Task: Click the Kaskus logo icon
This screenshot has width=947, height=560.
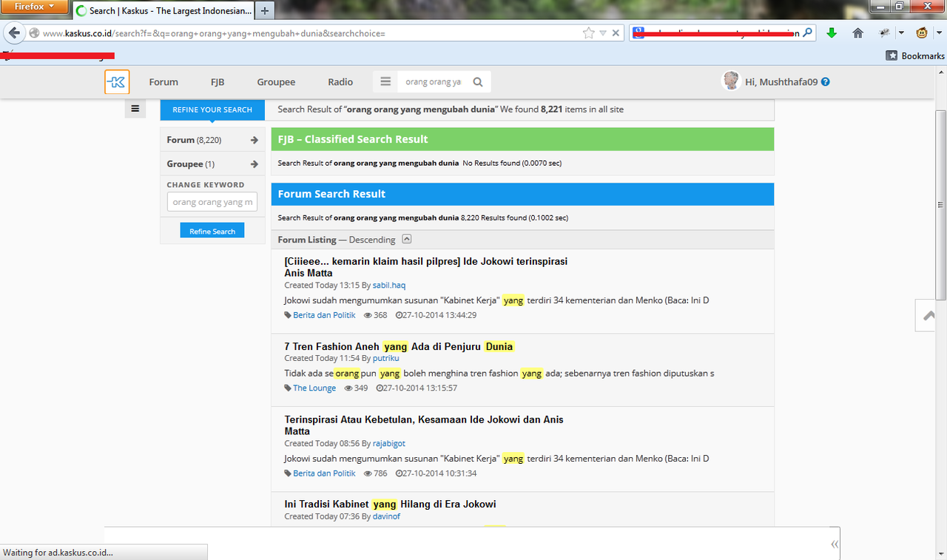Action: pos(117,82)
